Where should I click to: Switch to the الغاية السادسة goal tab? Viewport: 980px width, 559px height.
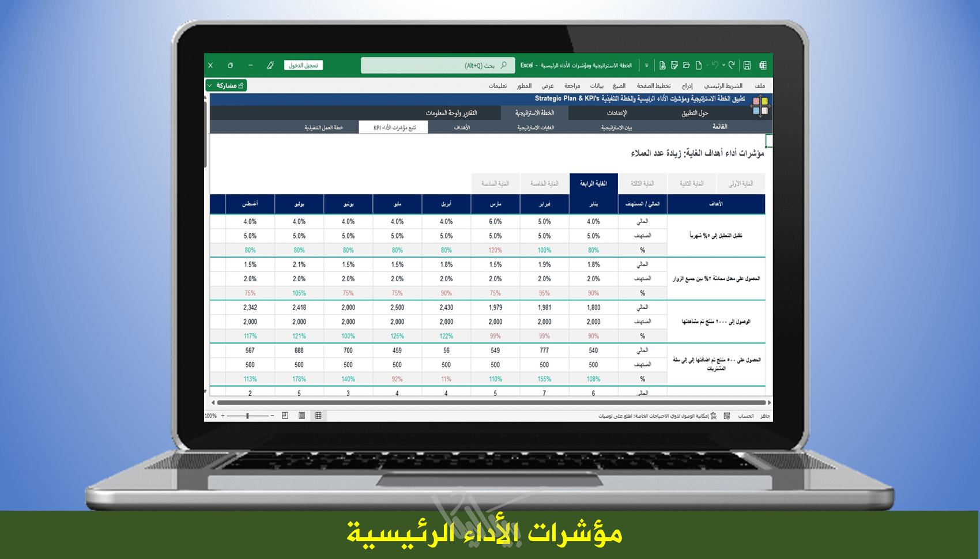495,183
